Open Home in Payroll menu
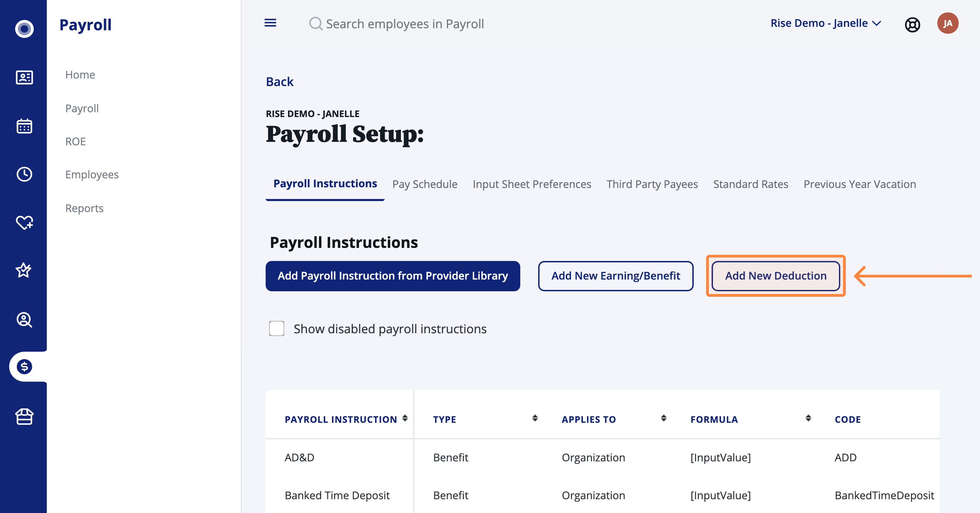The height and width of the screenshot is (513, 980). [x=80, y=75]
